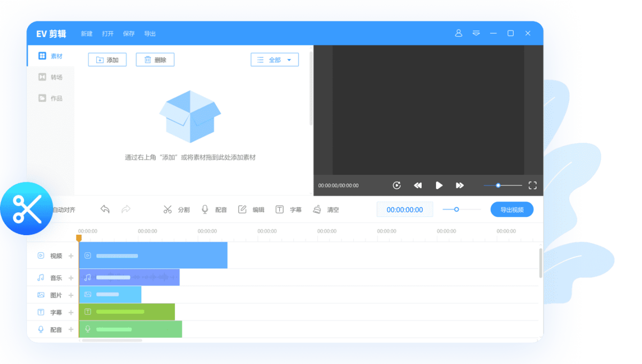Click the 清空 clear timeline icon
Viewport: 642px width, 364px height.
326,210
